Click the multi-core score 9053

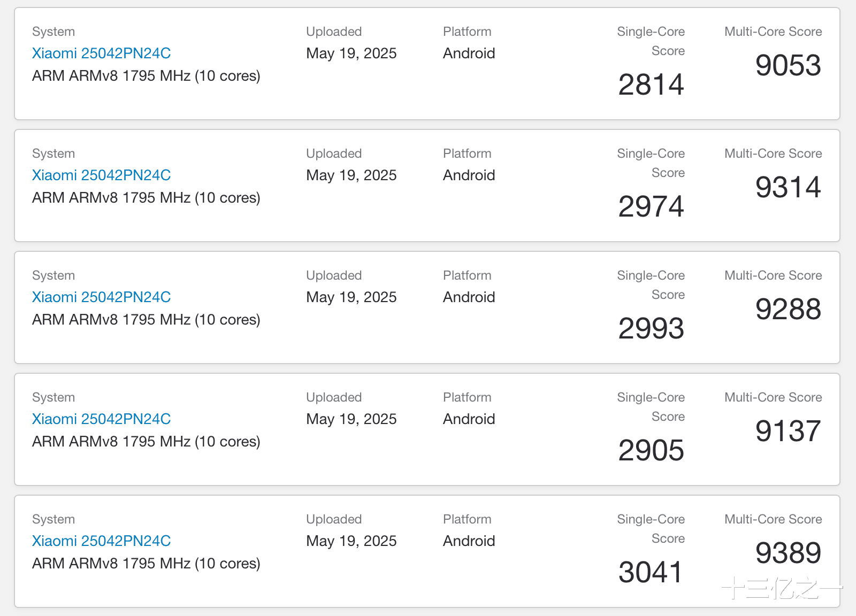coord(788,65)
